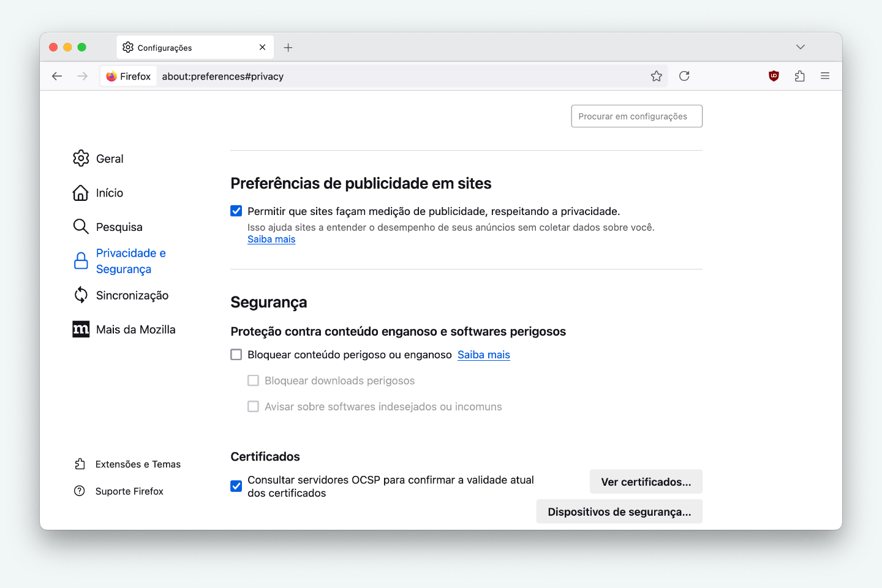This screenshot has height=588, width=882.
Task: Disable the ad measurement checkbox
Action: pos(236,211)
